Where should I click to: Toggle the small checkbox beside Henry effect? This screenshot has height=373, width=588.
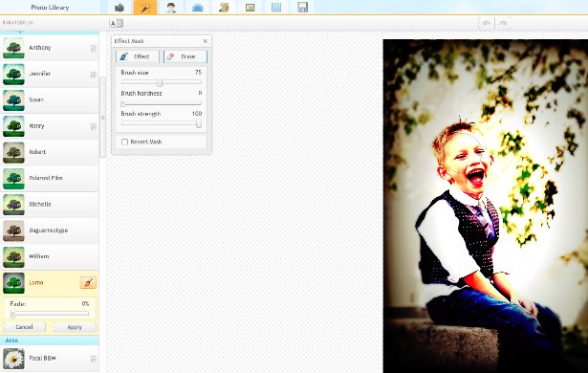coord(94,126)
